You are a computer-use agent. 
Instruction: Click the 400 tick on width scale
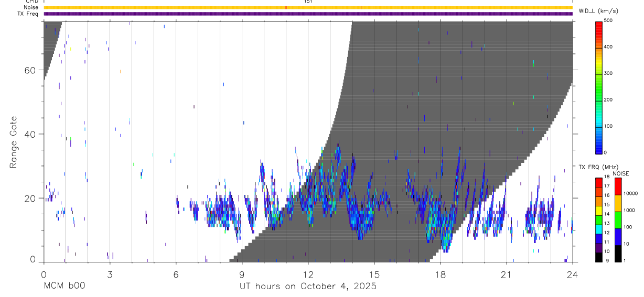point(609,47)
